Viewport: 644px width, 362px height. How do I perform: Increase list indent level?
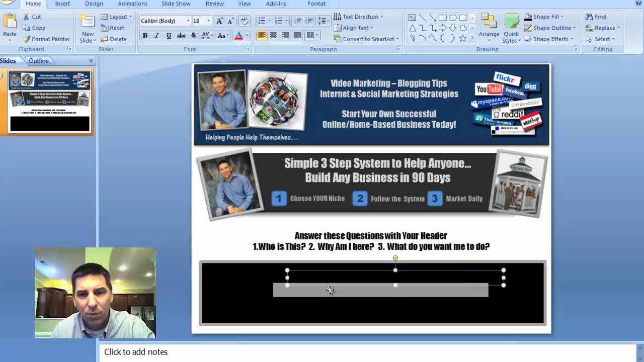pos(309,21)
